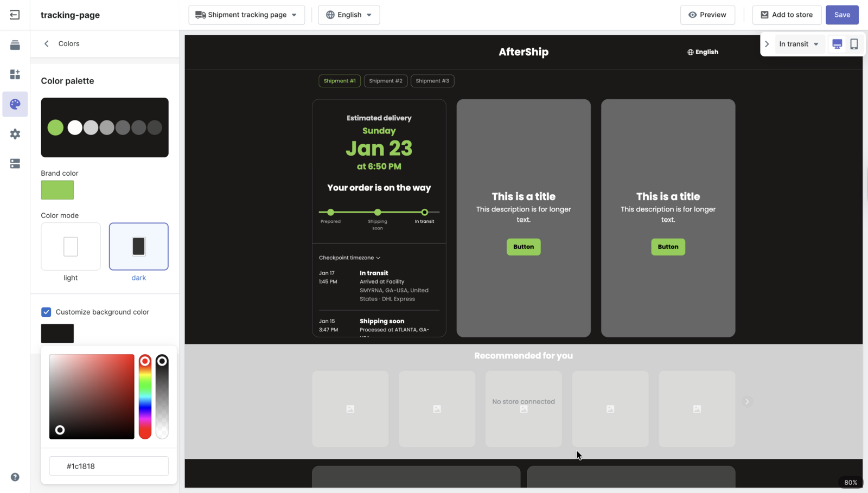
Task: Click the Jan 23 delivery date text
Action: click(379, 149)
